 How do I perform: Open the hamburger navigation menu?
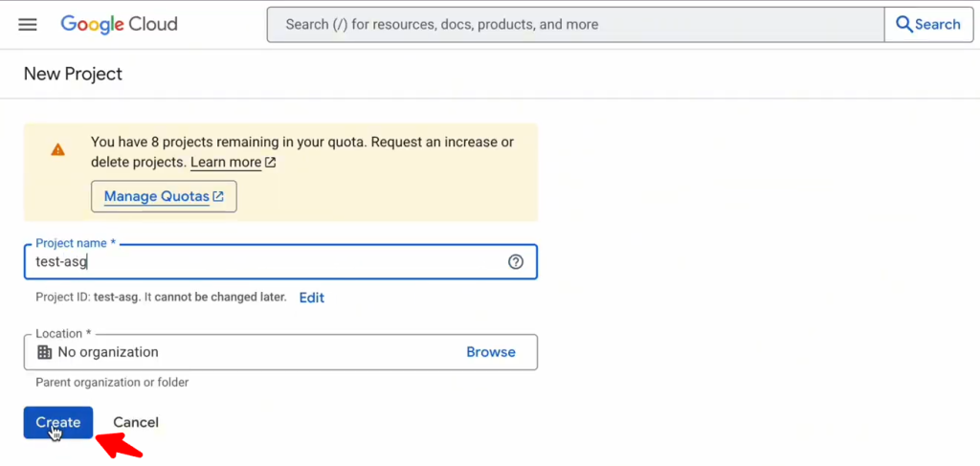(28, 25)
